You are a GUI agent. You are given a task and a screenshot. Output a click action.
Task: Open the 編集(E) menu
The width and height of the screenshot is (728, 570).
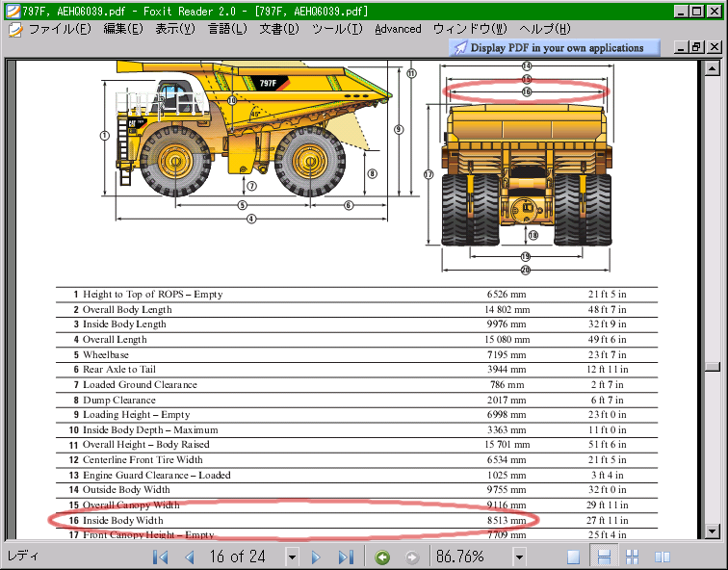click(x=123, y=29)
